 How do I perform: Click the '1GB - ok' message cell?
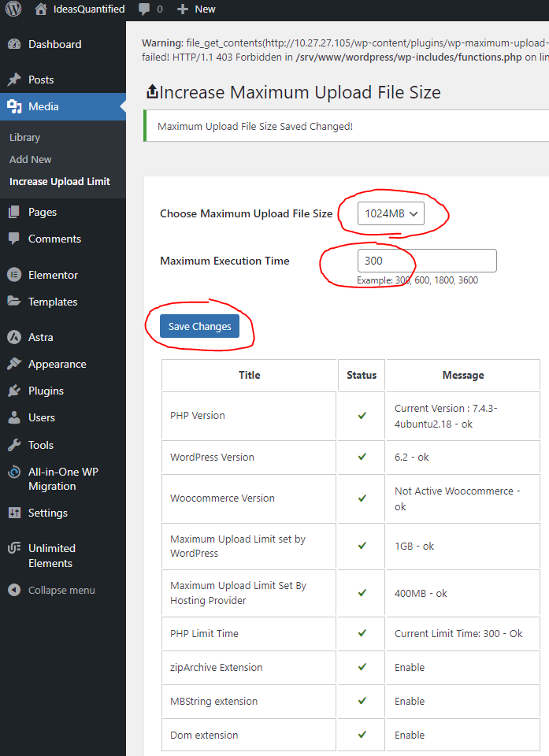[x=463, y=546]
